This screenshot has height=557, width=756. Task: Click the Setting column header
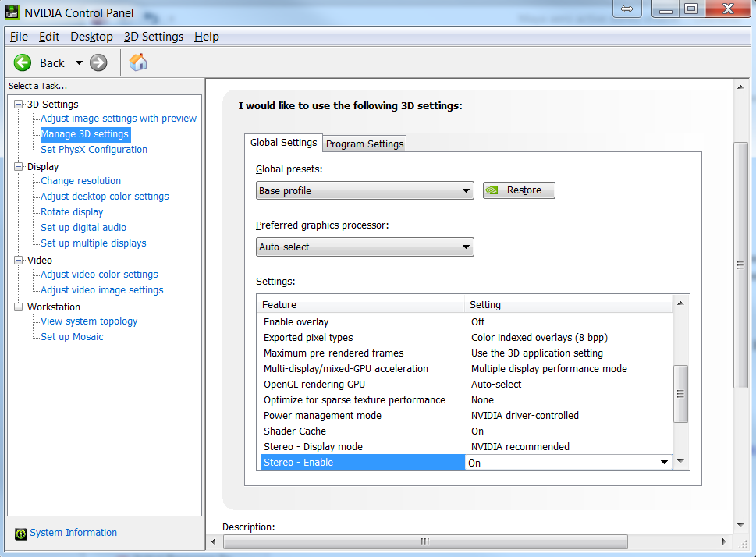pyautogui.click(x=569, y=305)
